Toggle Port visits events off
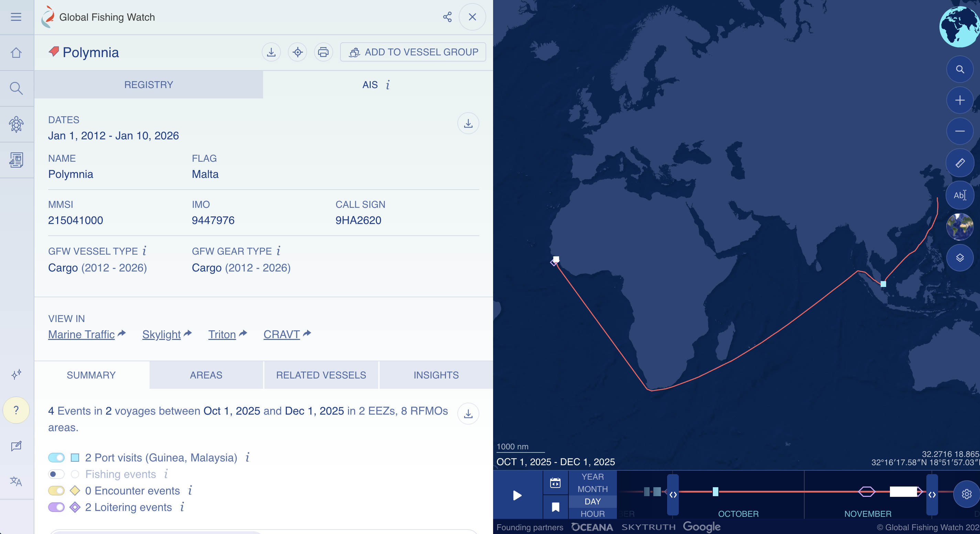 point(56,458)
